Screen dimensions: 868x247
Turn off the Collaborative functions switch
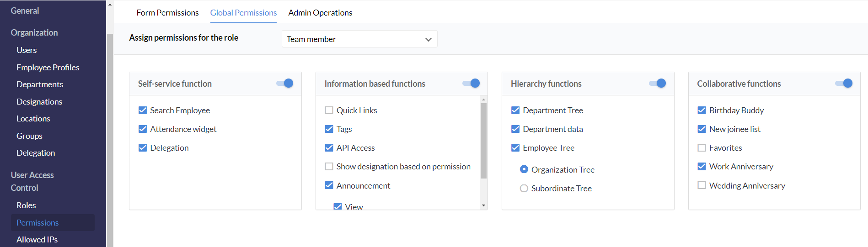click(x=844, y=84)
